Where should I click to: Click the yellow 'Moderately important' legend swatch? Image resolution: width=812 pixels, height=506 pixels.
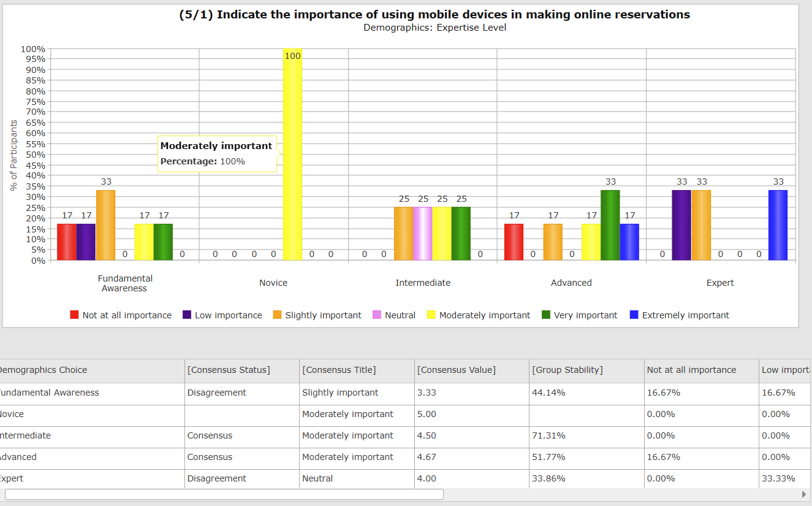431,315
